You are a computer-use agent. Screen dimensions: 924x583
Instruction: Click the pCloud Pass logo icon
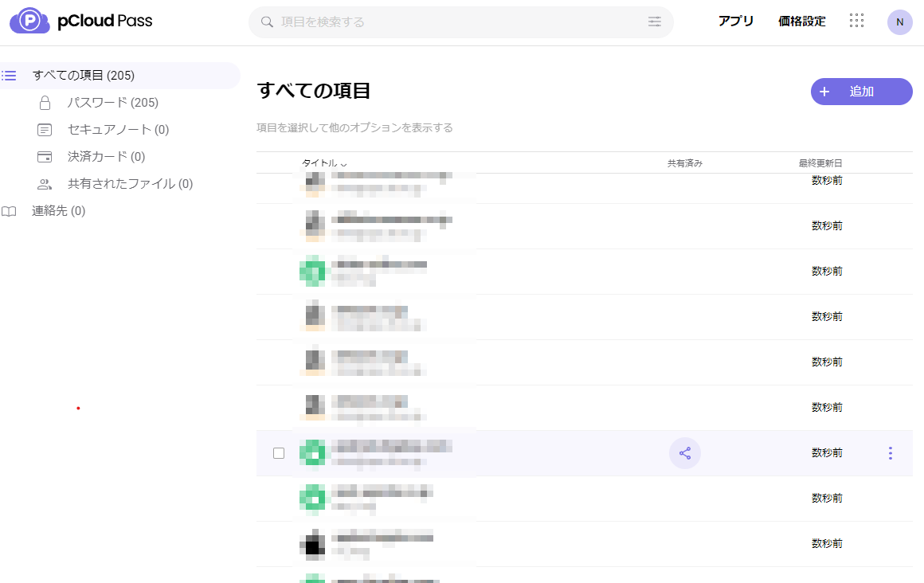click(29, 21)
